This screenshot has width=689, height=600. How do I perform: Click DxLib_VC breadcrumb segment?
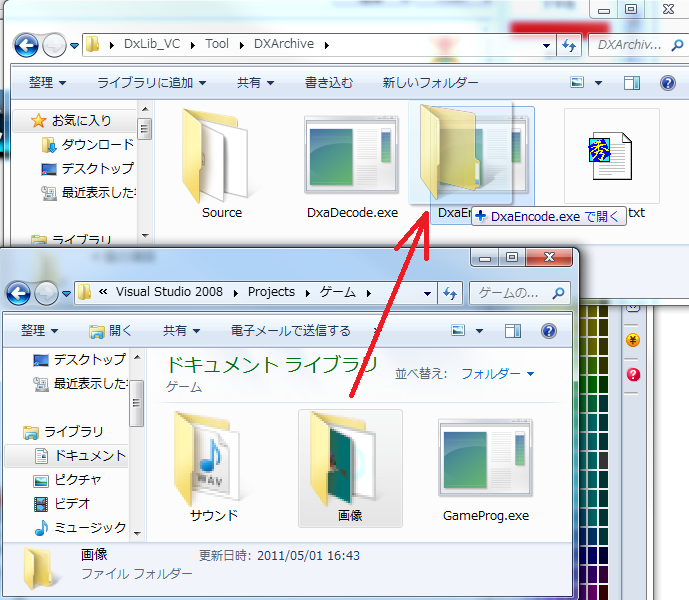[x=152, y=44]
